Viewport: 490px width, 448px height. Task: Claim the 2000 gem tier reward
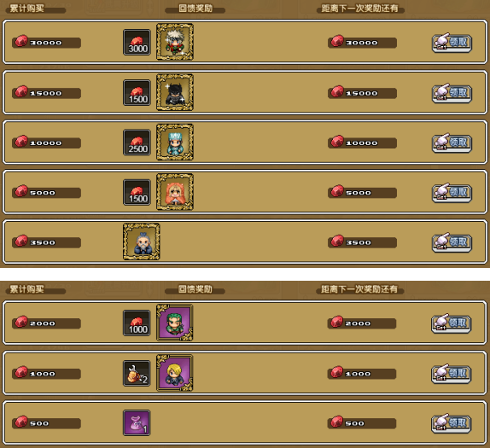coord(452,323)
